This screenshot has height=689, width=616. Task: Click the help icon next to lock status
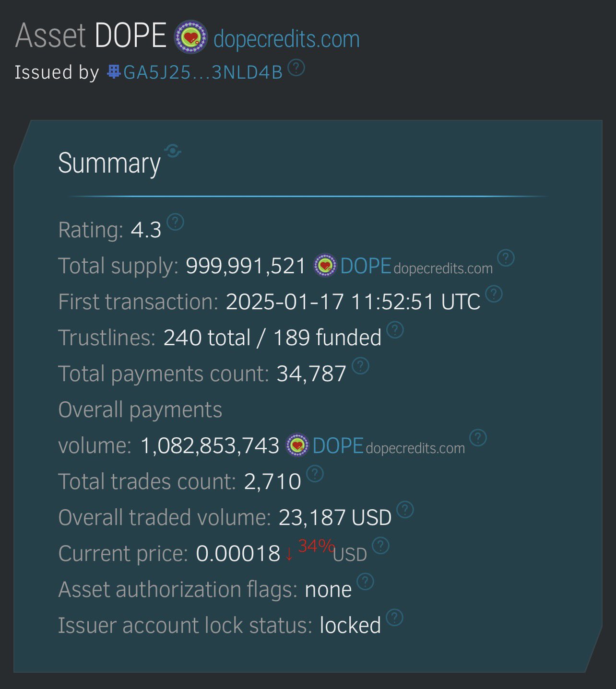point(394,618)
